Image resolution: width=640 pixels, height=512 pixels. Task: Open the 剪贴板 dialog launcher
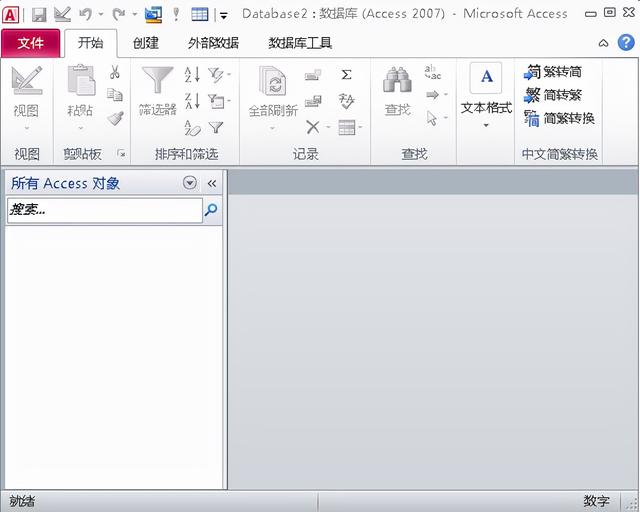[x=121, y=154]
